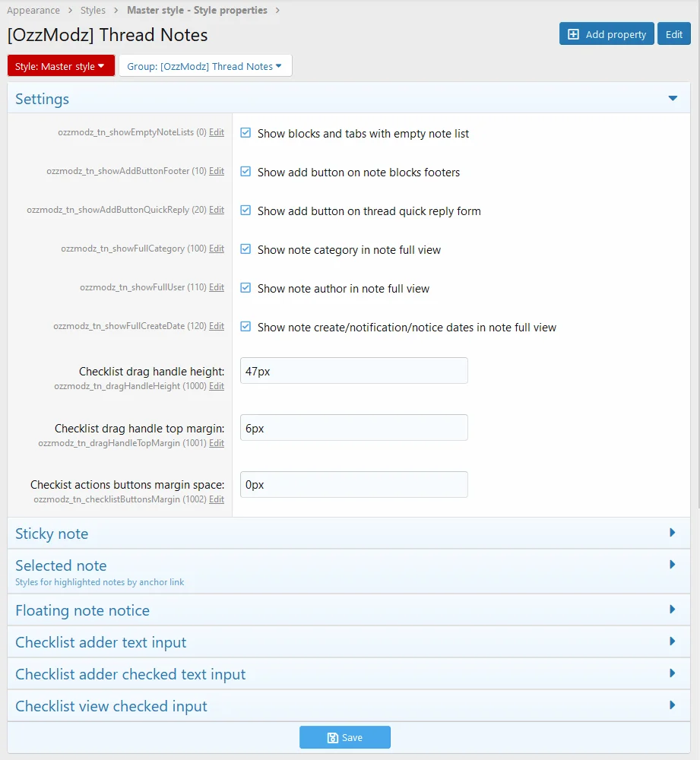Click the Checklist drag handle height field
700x760 pixels.
click(x=354, y=371)
